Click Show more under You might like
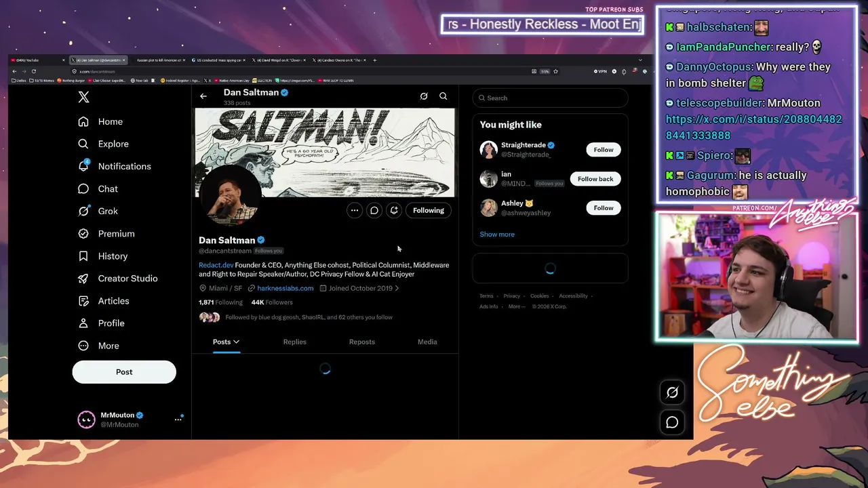The height and width of the screenshot is (488, 868). tap(497, 235)
